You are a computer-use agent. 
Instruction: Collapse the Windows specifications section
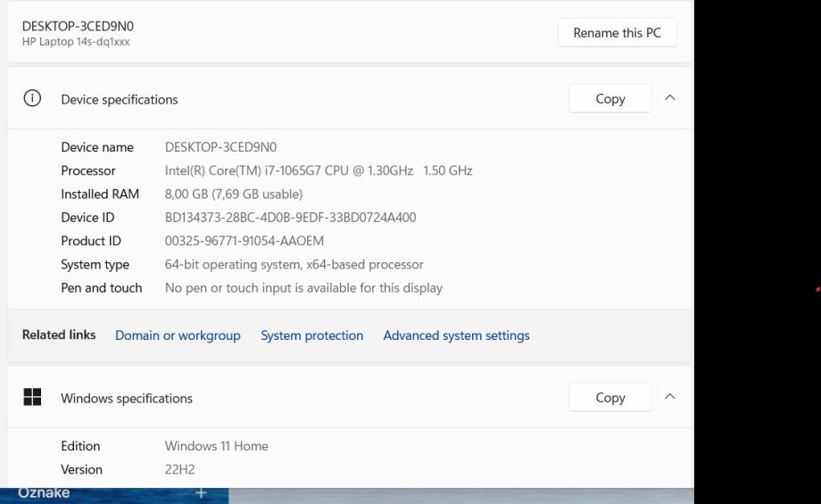coord(669,397)
